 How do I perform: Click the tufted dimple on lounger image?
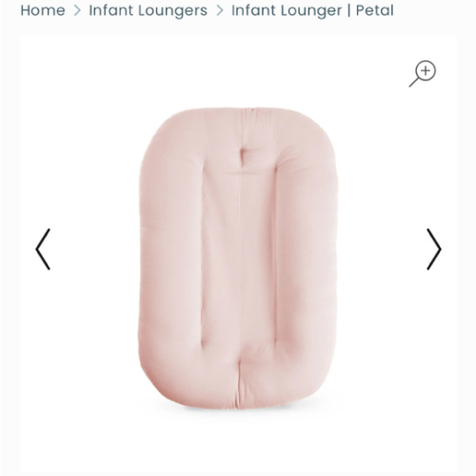(x=244, y=155)
